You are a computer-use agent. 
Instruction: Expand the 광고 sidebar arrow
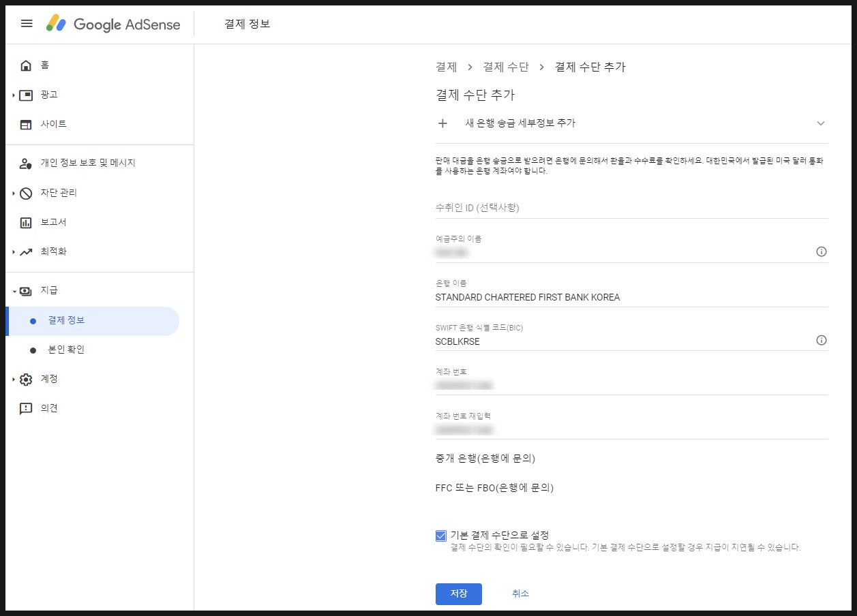click(14, 95)
